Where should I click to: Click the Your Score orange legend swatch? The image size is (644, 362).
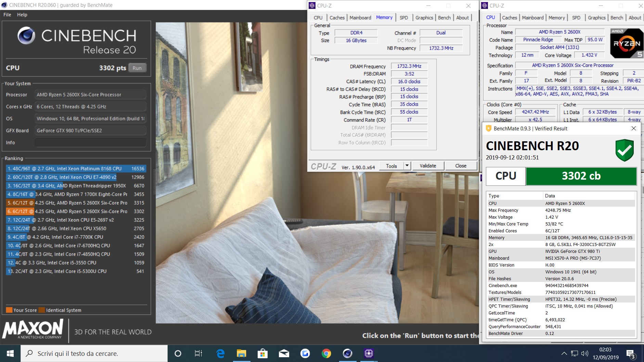point(9,310)
